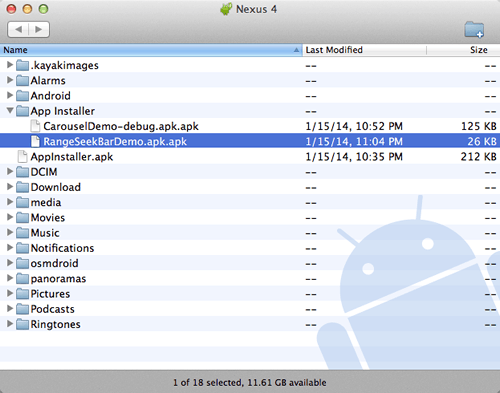Click the 1/15/14, 10:35 PM modified date

[354, 157]
